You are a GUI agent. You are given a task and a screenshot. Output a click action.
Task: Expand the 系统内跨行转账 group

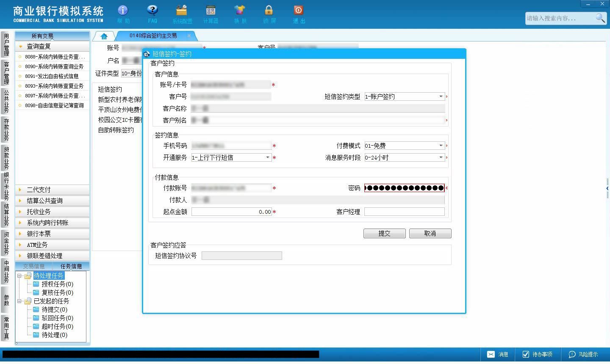pos(53,223)
